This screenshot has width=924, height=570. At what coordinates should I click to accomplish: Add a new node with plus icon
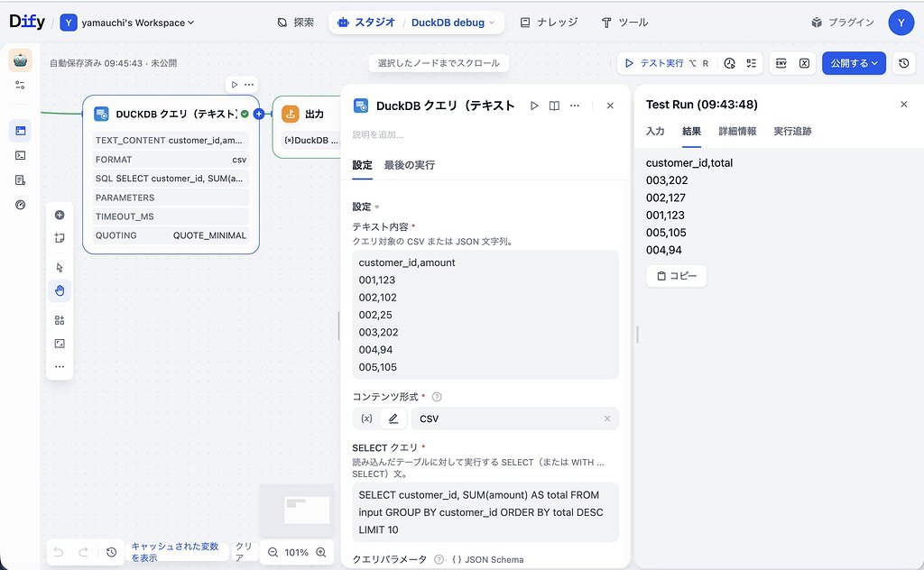pos(60,215)
